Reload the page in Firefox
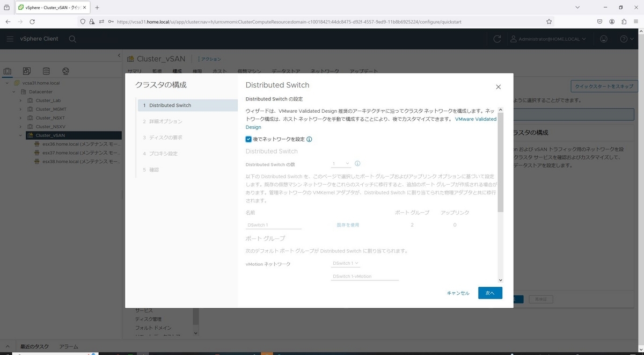Screen dimensions: 644x355 (32, 21)
